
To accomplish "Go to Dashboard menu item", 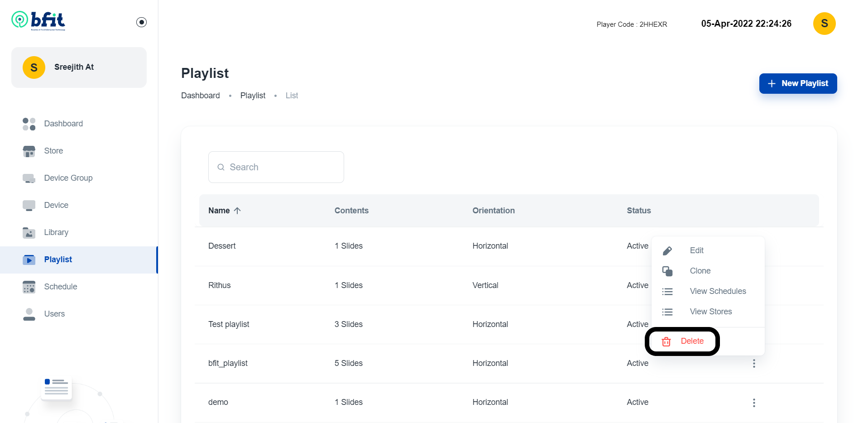I will coord(63,124).
